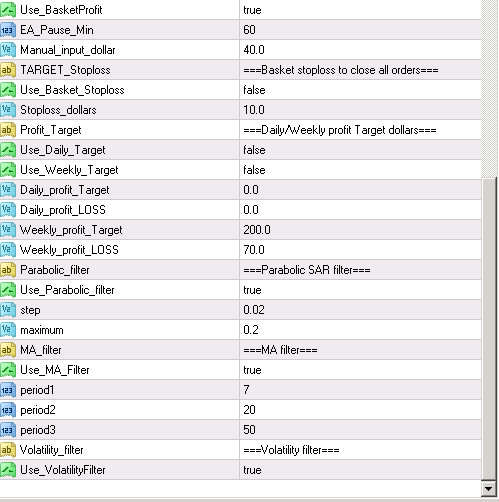The width and height of the screenshot is (499, 502).
Task: Select the string icon for Volatility_filter row
Action: click(x=8, y=450)
